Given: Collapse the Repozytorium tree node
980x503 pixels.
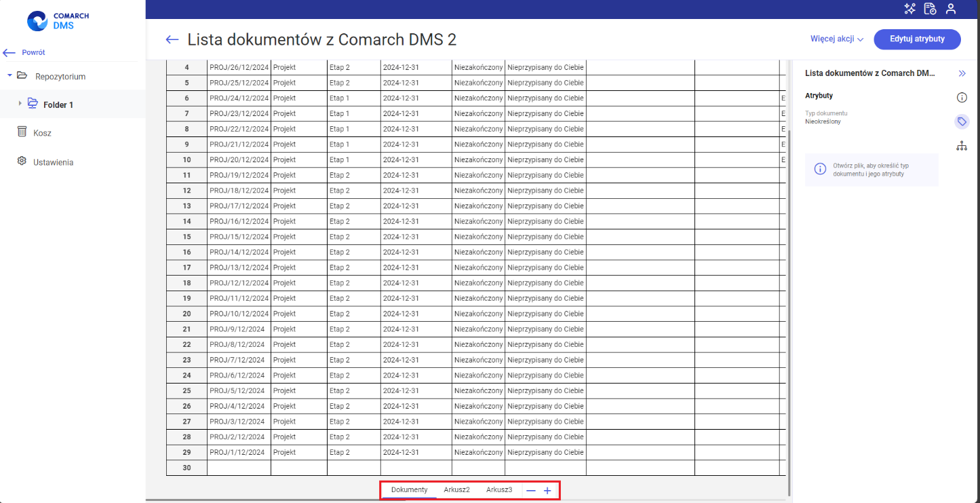Looking at the screenshot, I should click(x=9, y=76).
